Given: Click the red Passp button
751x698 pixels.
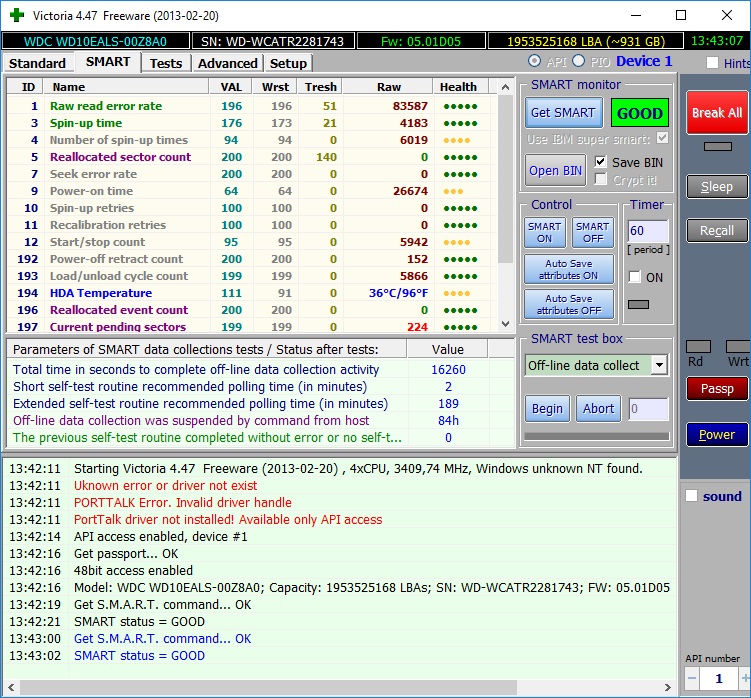Looking at the screenshot, I should [717, 389].
